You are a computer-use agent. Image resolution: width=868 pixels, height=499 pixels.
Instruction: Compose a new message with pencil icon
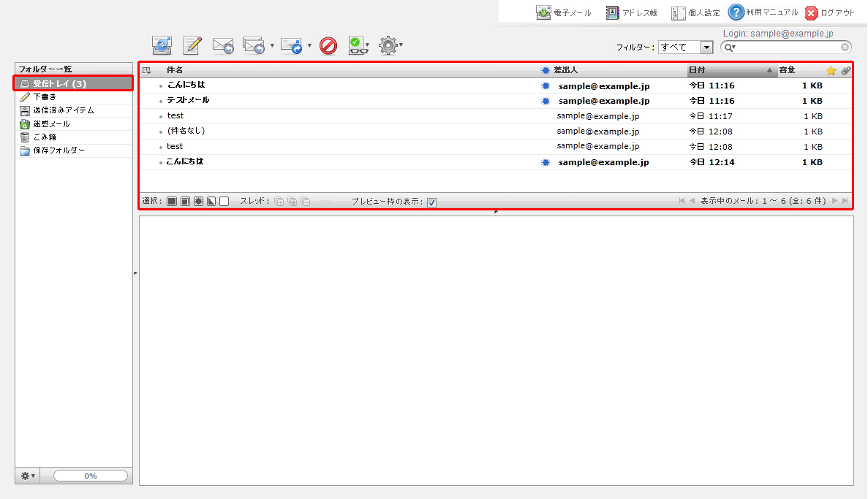coord(192,45)
